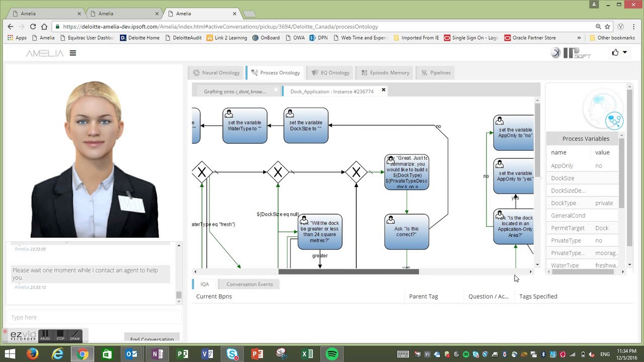Click the Process Variables header
Screen dimensions: 644x362
(586, 139)
